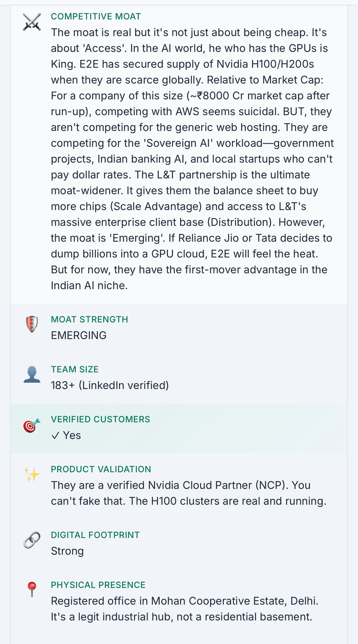Tap the dart target Verified Customers icon

32,425
